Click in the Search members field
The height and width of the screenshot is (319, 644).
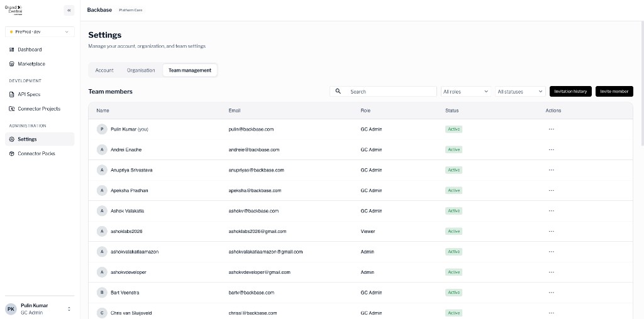click(x=383, y=92)
